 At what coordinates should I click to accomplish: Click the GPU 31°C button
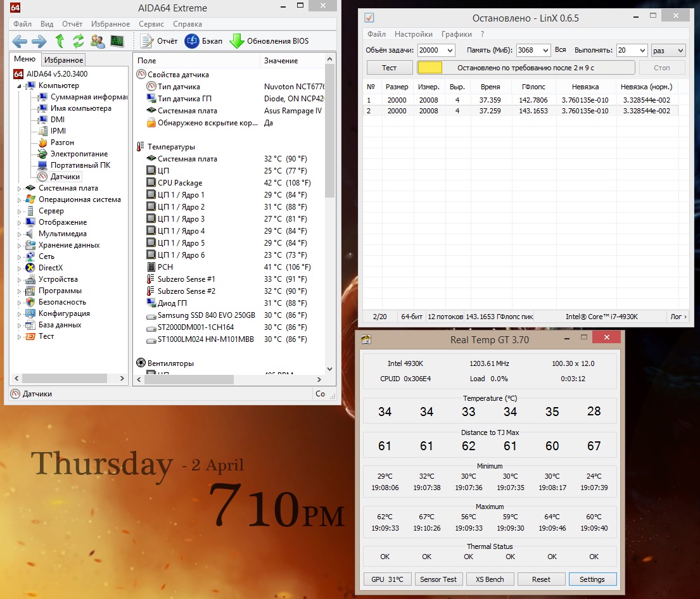pyautogui.click(x=387, y=579)
